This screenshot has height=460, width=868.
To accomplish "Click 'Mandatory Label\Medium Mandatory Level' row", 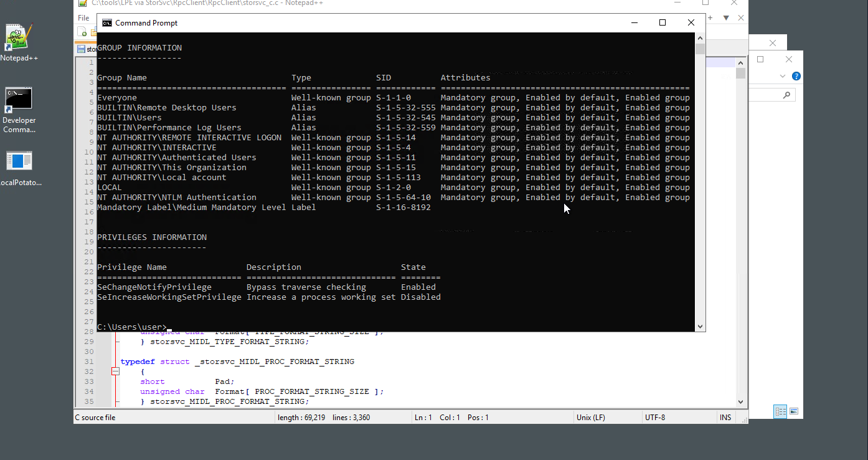I will tap(264, 208).
